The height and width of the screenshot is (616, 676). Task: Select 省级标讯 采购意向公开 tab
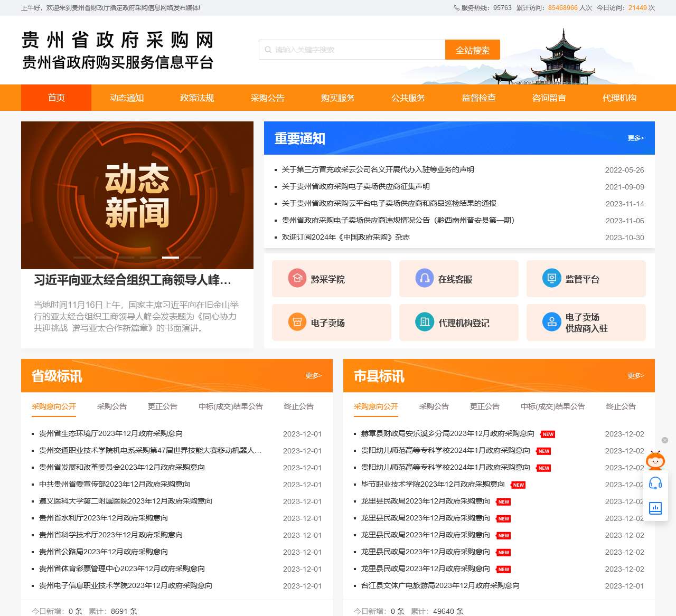[x=54, y=406]
